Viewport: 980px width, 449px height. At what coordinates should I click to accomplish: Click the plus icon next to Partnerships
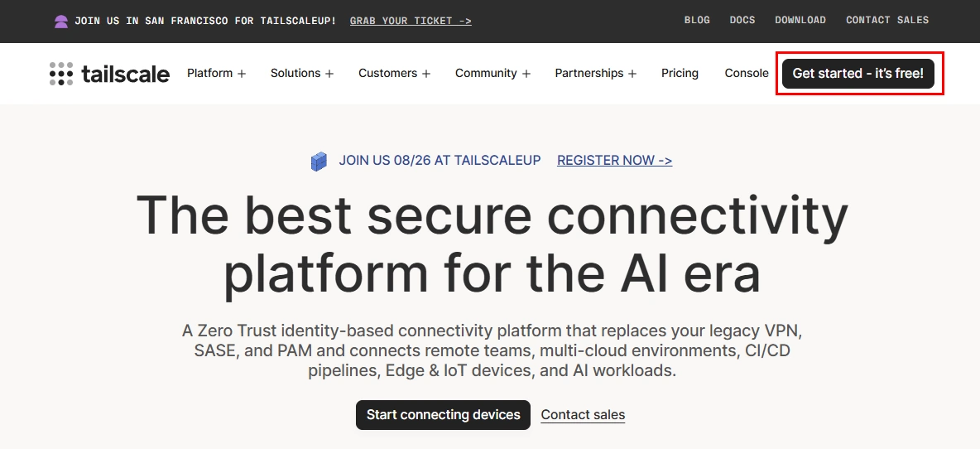click(632, 74)
